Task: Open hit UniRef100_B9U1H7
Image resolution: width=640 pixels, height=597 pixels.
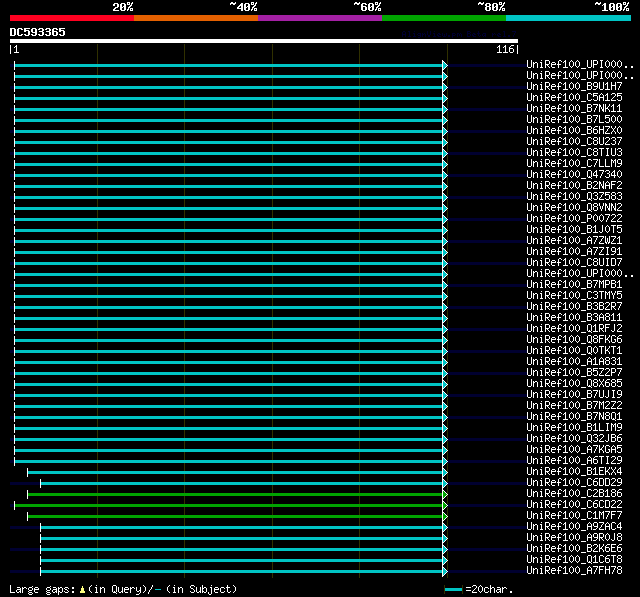Action: point(574,87)
